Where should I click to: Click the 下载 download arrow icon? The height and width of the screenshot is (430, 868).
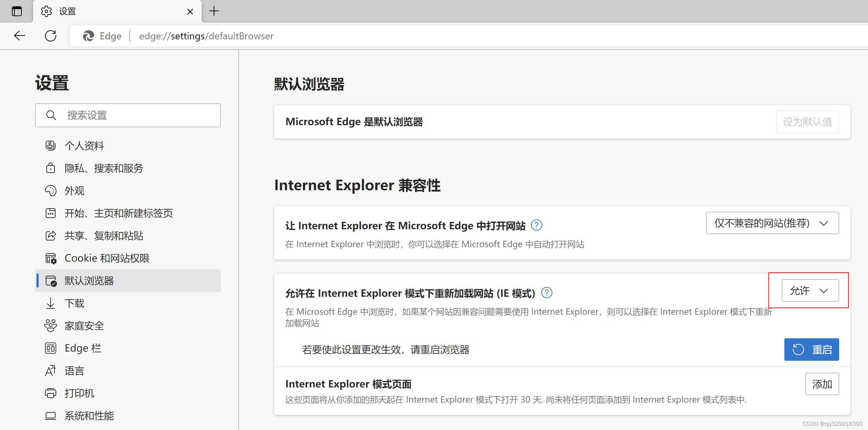(51, 303)
